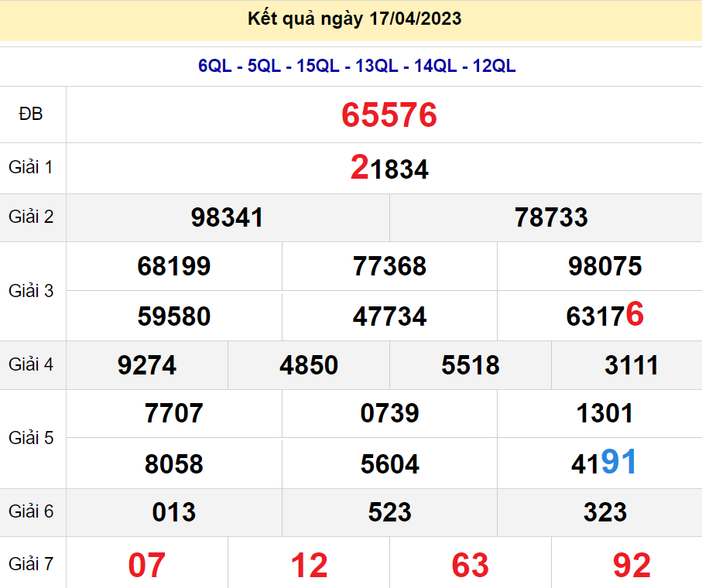
Task: Click Giải 5 number 0739
Action: [389, 413]
